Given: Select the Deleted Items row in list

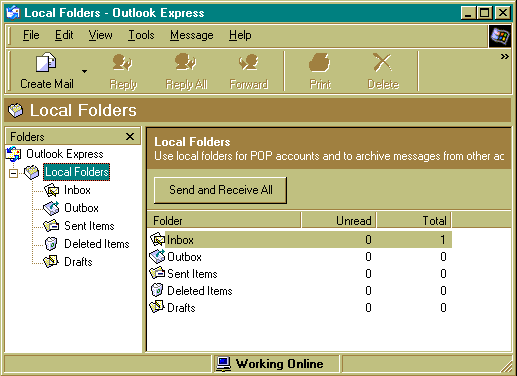Looking at the screenshot, I should 299,291.
